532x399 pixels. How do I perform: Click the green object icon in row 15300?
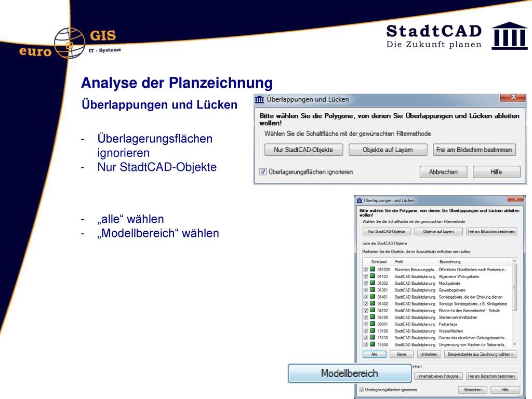tap(372, 344)
